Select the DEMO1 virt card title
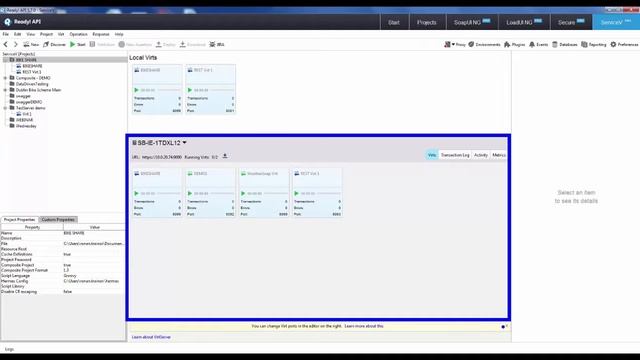The width and height of the screenshot is (640, 360). (200, 173)
